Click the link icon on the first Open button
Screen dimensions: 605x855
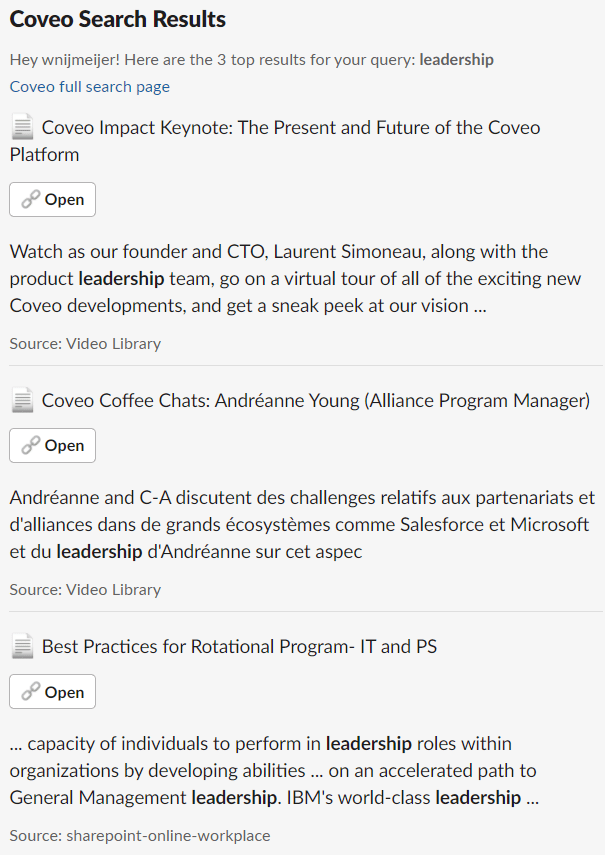[x=31, y=199]
